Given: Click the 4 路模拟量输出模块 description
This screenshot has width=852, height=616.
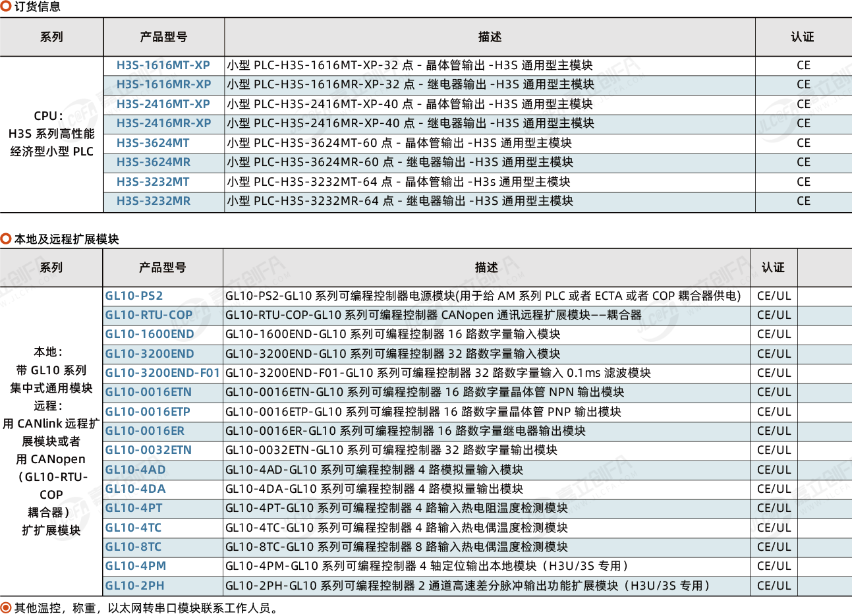Looking at the screenshot, I should pyautogui.click(x=374, y=489).
